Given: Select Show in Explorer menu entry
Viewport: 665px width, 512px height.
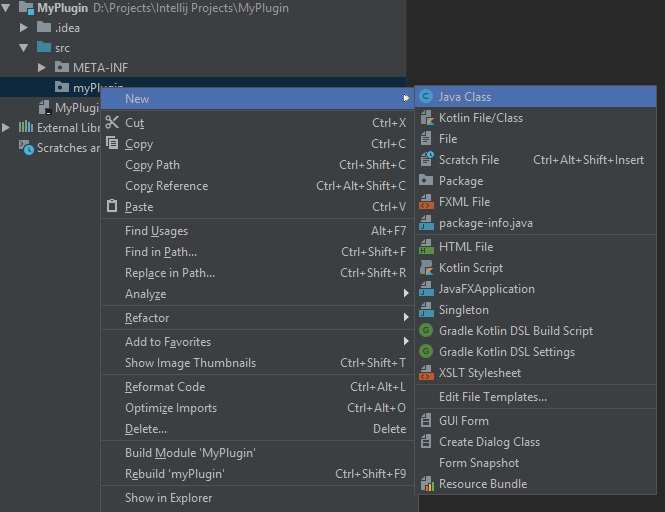Looking at the screenshot, I should [168, 498].
